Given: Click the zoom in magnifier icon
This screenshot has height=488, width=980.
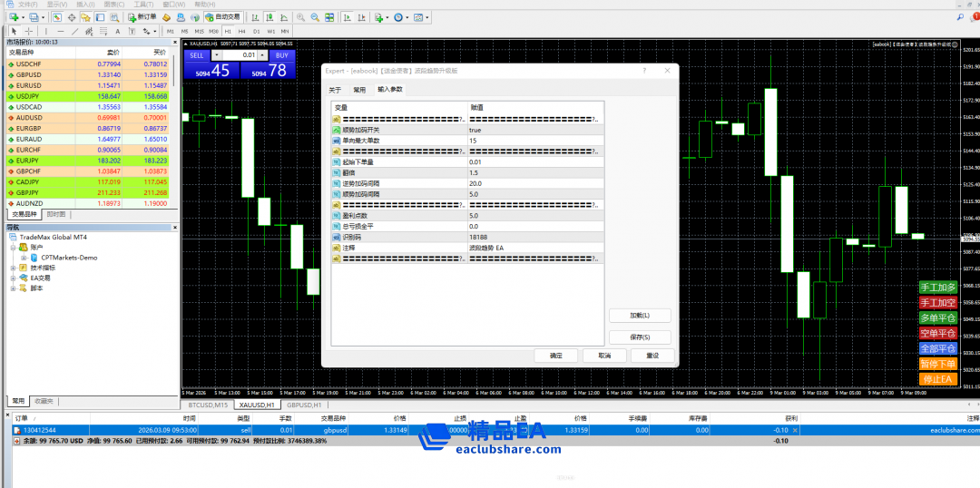Looking at the screenshot, I should point(299,17).
